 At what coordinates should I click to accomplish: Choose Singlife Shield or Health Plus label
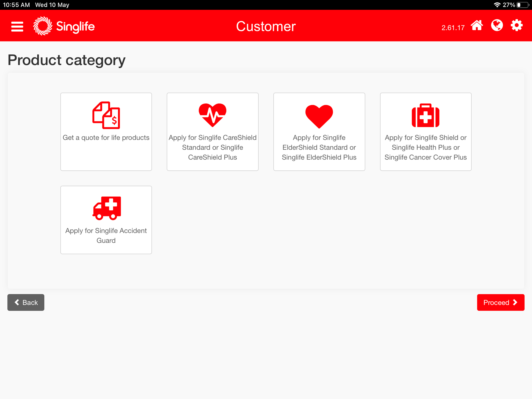pyautogui.click(x=425, y=147)
